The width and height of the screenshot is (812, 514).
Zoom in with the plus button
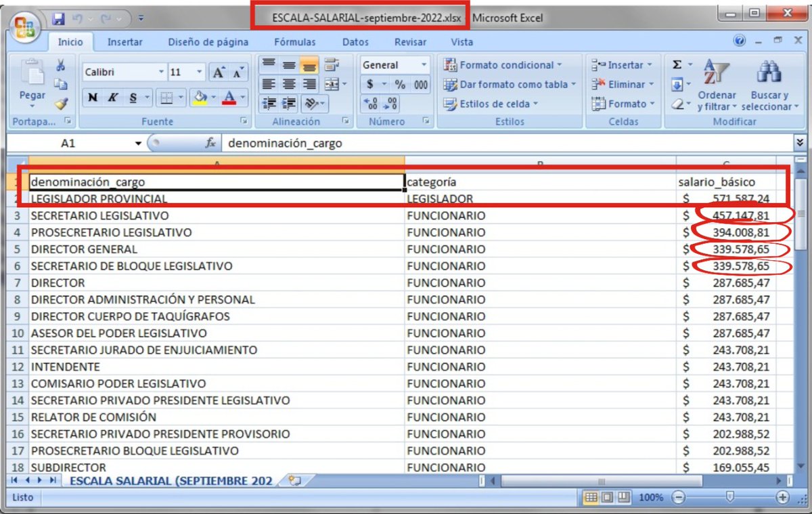pyautogui.click(x=783, y=497)
